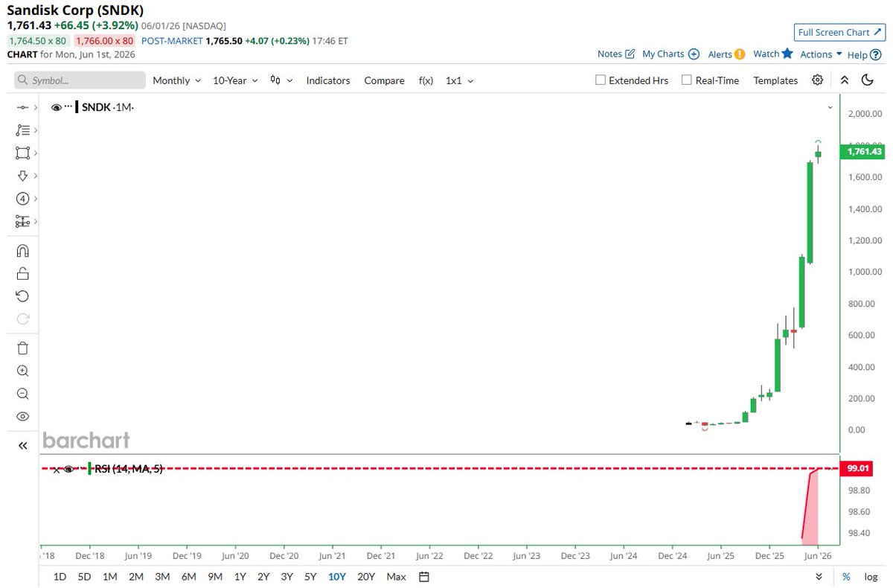Select the 5Y time range
893x588 pixels.
point(309,577)
